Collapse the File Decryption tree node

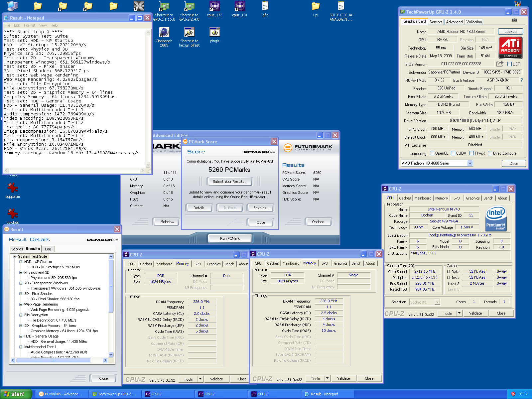[21, 315]
